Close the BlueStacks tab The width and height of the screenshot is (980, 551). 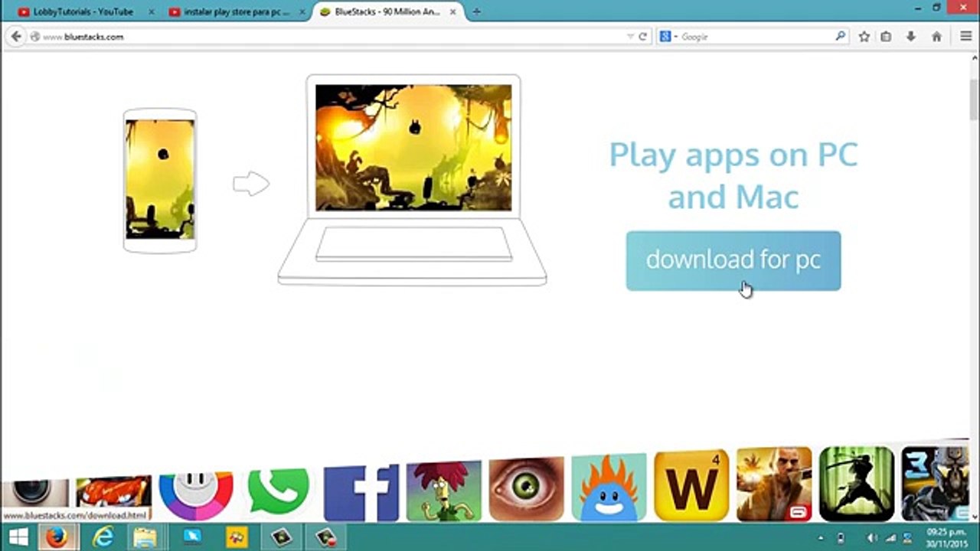[455, 11]
